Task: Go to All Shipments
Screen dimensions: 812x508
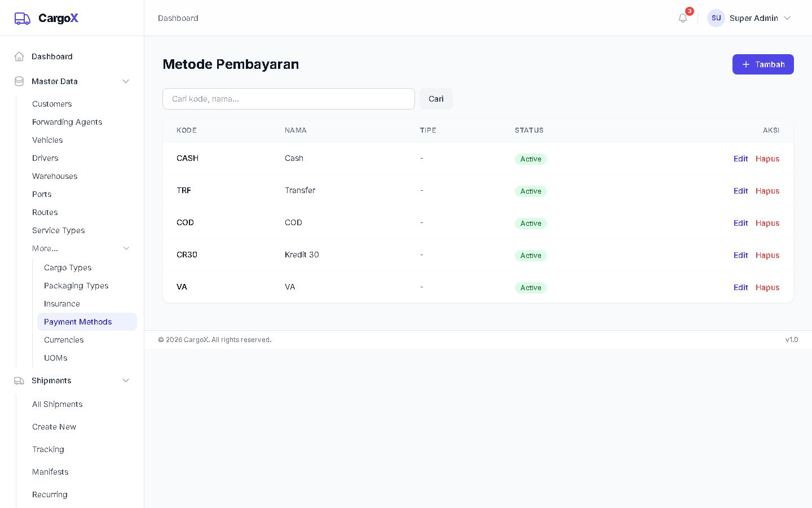Action: tap(58, 404)
